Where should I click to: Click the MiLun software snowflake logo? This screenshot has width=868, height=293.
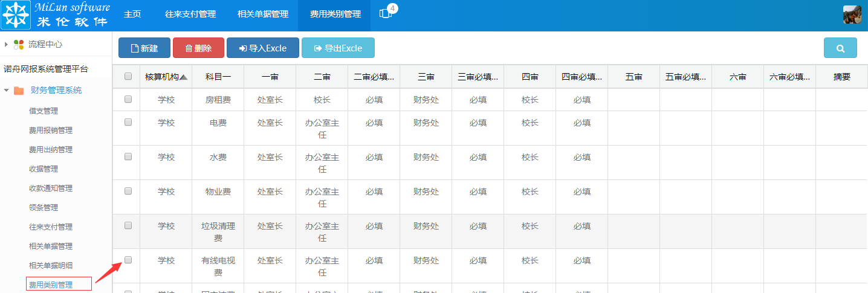16,15
